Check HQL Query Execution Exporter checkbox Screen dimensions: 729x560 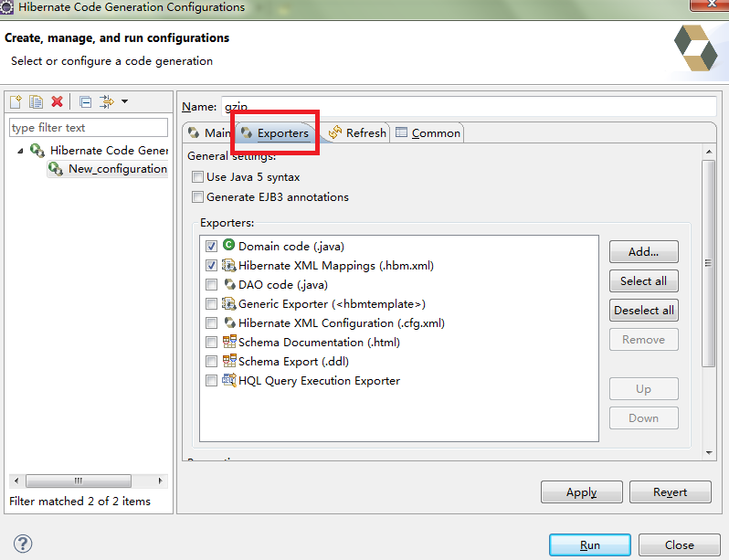point(211,380)
